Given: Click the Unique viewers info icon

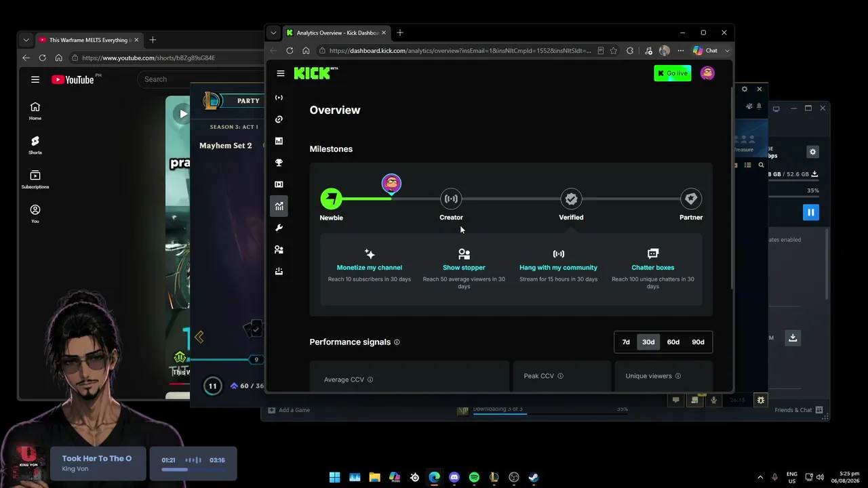Looking at the screenshot, I should pyautogui.click(x=678, y=376).
